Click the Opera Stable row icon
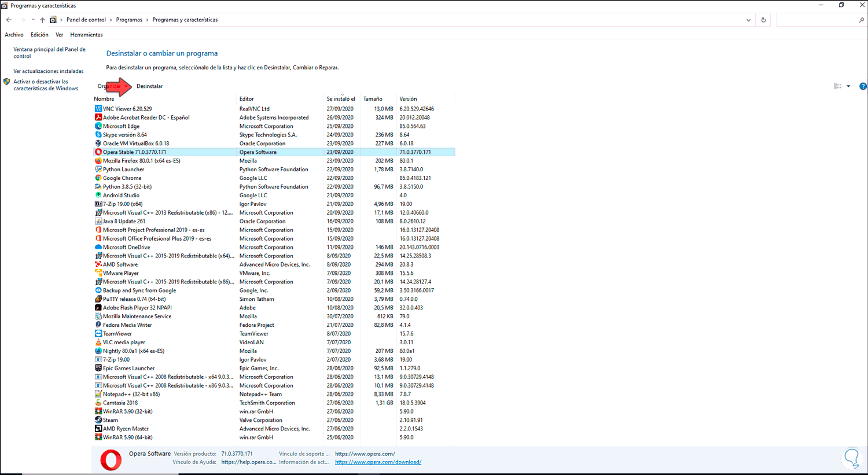Image resolution: width=868 pixels, height=475 pixels. (98, 152)
